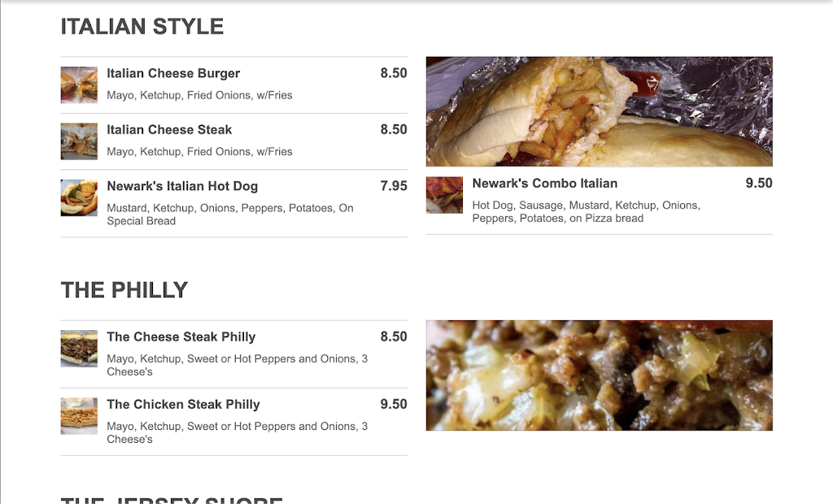The width and height of the screenshot is (833, 504).
Task: Click The Cheese Steak Philly thumbnail
Action: click(79, 349)
